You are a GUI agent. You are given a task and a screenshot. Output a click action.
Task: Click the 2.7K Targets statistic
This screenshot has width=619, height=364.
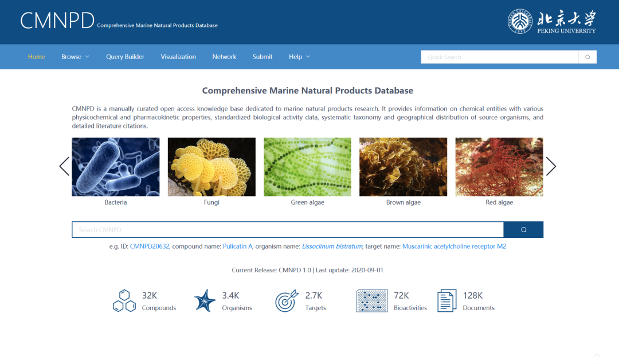click(315, 301)
